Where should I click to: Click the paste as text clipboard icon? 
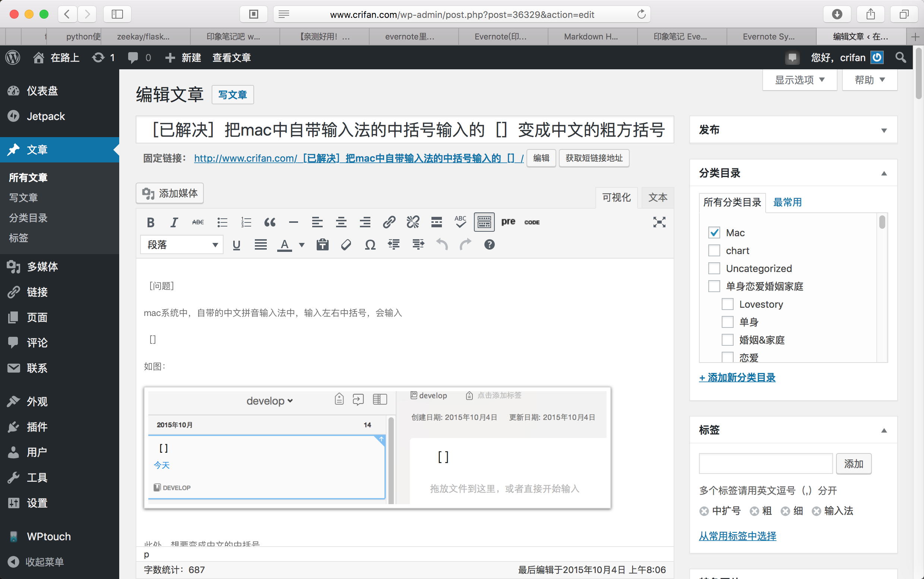[x=322, y=245]
